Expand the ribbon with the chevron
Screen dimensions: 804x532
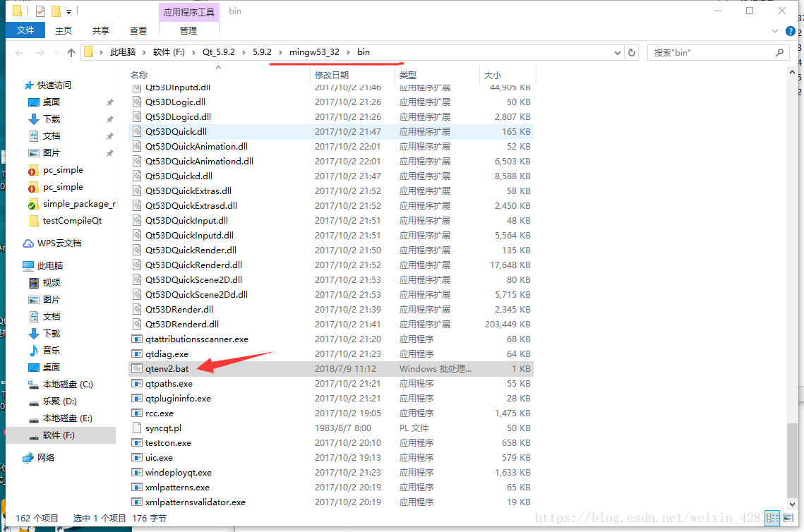[775, 31]
